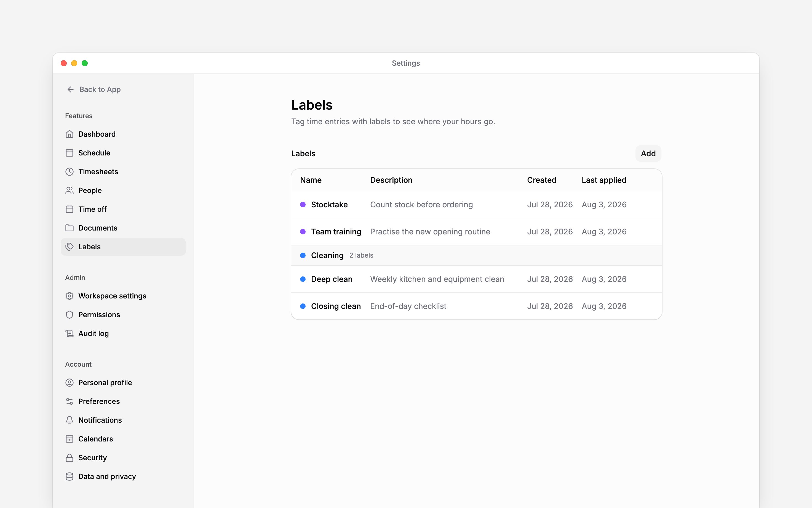Click the Notifications bell icon
The image size is (812, 508).
70,420
